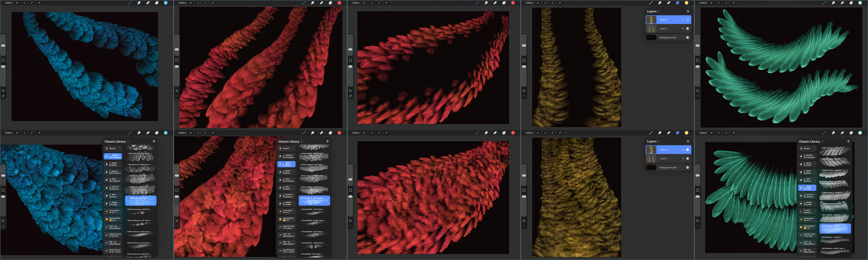Open blend mode of selected Layer 2, top gold screenshot
This screenshot has height=260, width=868.
click(683, 20)
